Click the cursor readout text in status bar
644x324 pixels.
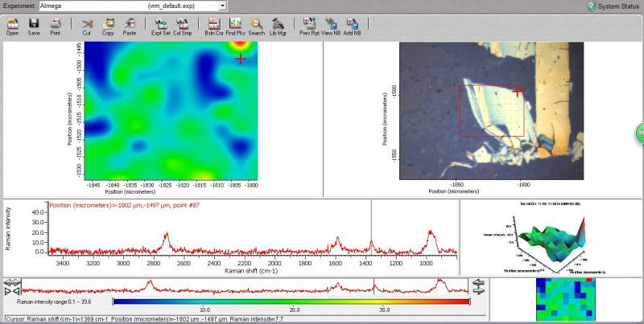(144, 319)
